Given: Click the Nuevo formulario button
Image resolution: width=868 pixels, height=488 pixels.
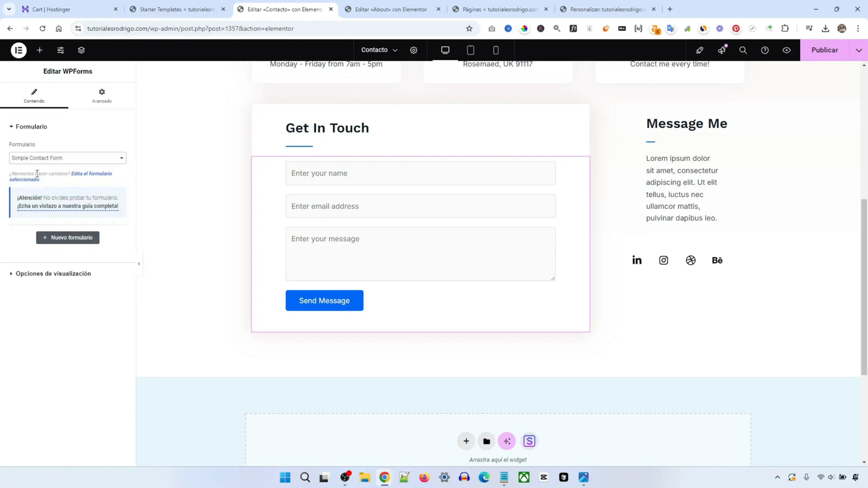Looking at the screenshot, I should point(67,237).
